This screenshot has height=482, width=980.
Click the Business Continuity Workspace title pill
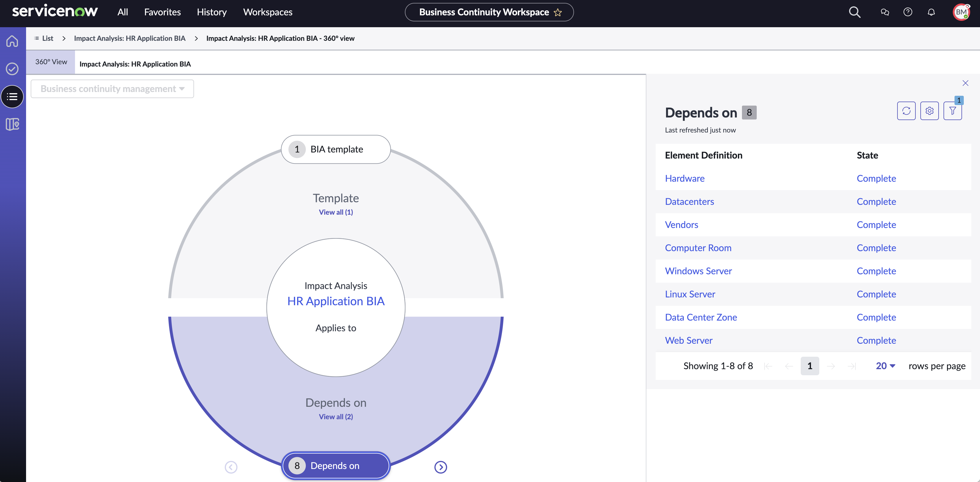pyautogui.click(x=489, y=12)
